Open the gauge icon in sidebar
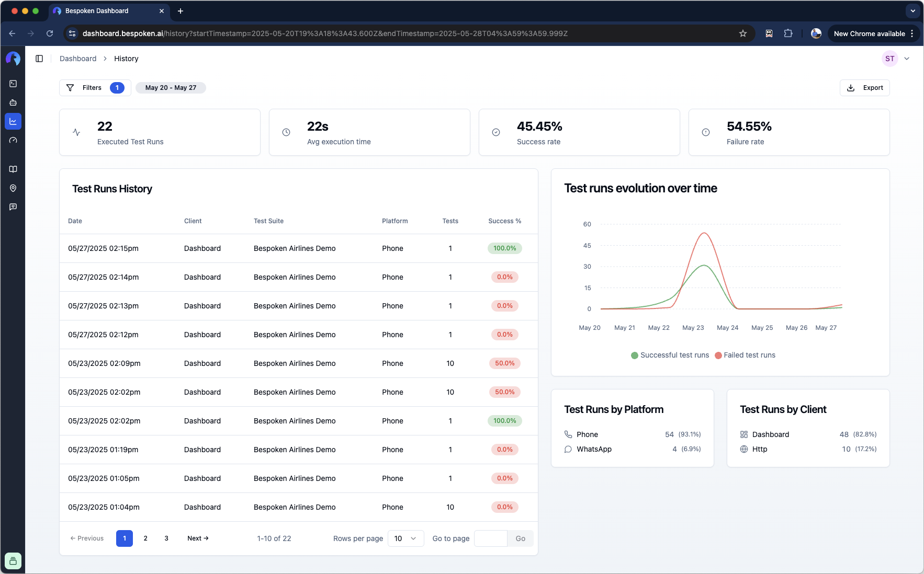 pos(13,140)
